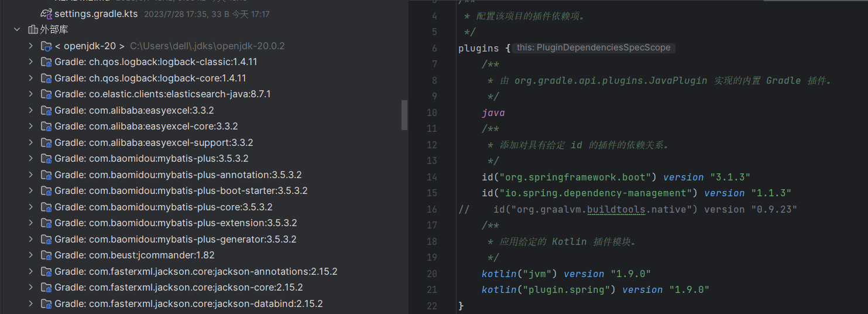
Task: Expand logback-core:1.4.11 library chevron
Action: coord(31,78)
